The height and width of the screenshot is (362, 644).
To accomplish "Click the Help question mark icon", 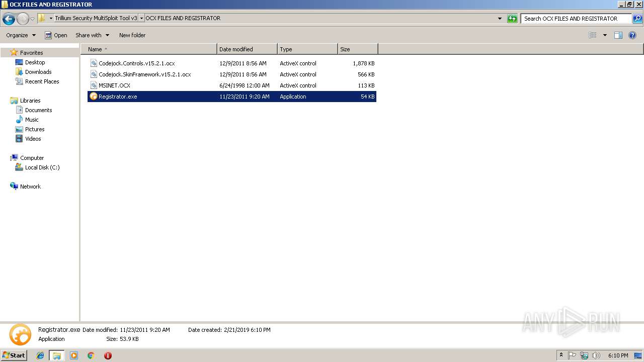I will tap(633, 35).
